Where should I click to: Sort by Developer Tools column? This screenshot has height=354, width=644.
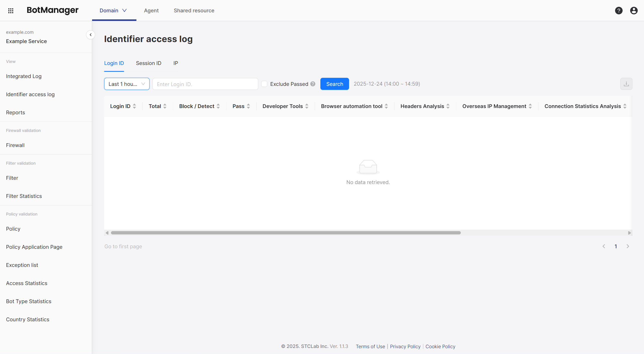tap(307, 106)
